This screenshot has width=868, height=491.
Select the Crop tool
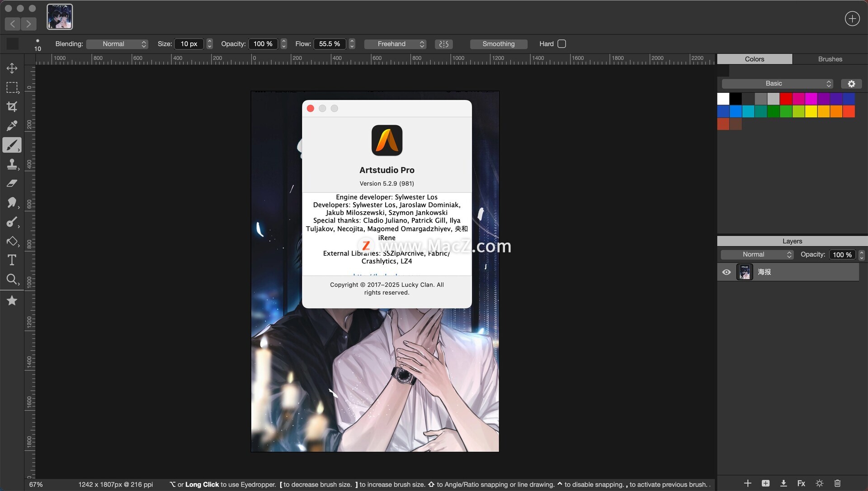coord(12,107)
